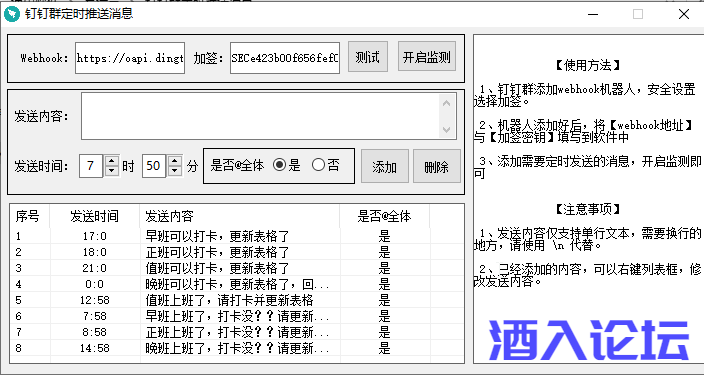Click the send time cell 18:0
704x375 pixels.
(x=95, y=252)
